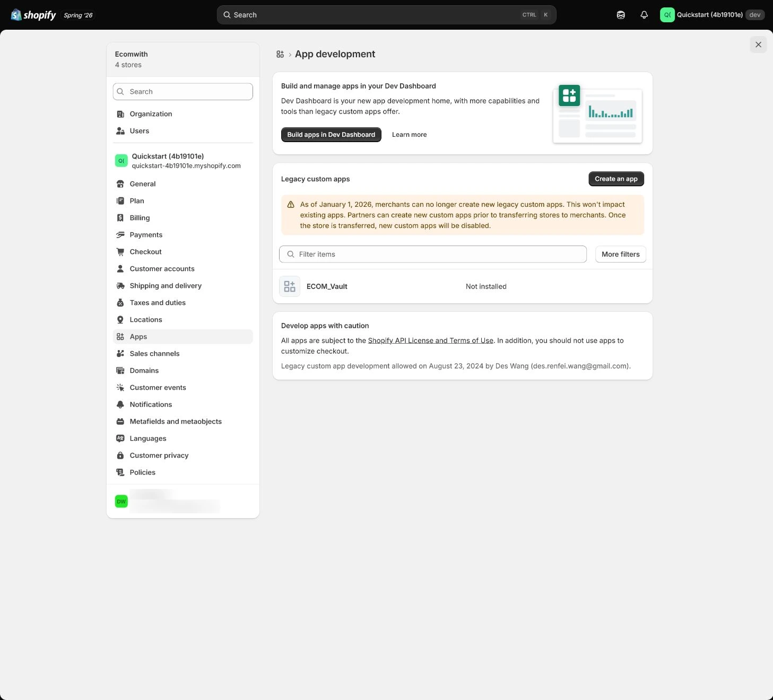Image resolution: width=773 pixels, height=700 pixels.
Task: Open the More filters button
Action: (621, 255)
